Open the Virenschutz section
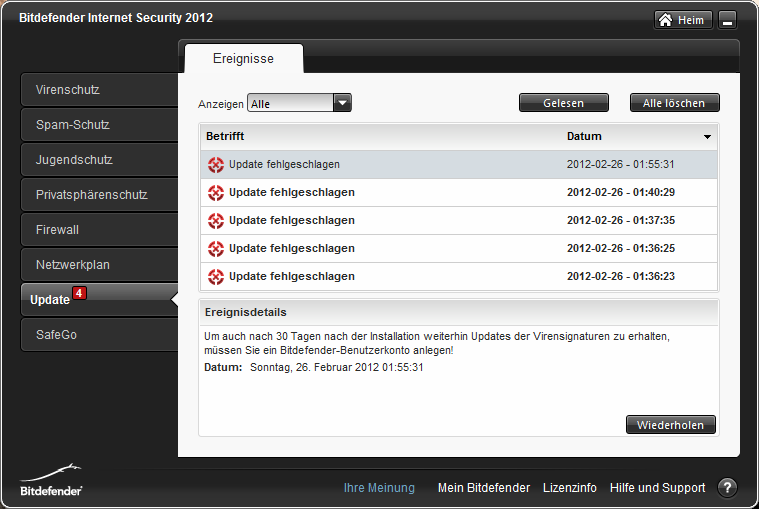This screenshot has width=759, height=509. pyautogui.click(x=99, y=90)
